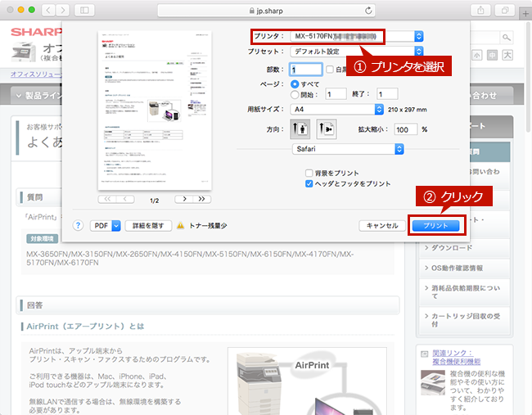Click the print preview page thumbnail
Viewport: 532px width, 415px height.
click(x=155, y=111)
